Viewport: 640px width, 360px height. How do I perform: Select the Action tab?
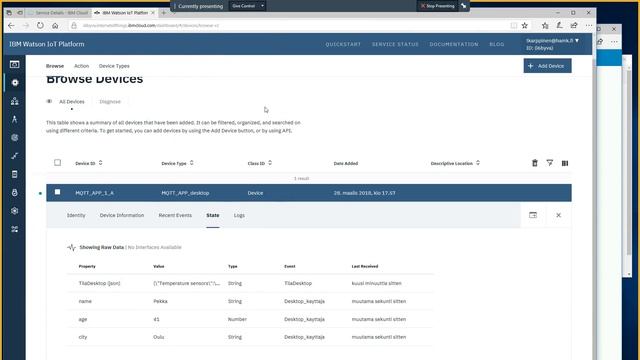pyautogui.click(x=81, y=66)
